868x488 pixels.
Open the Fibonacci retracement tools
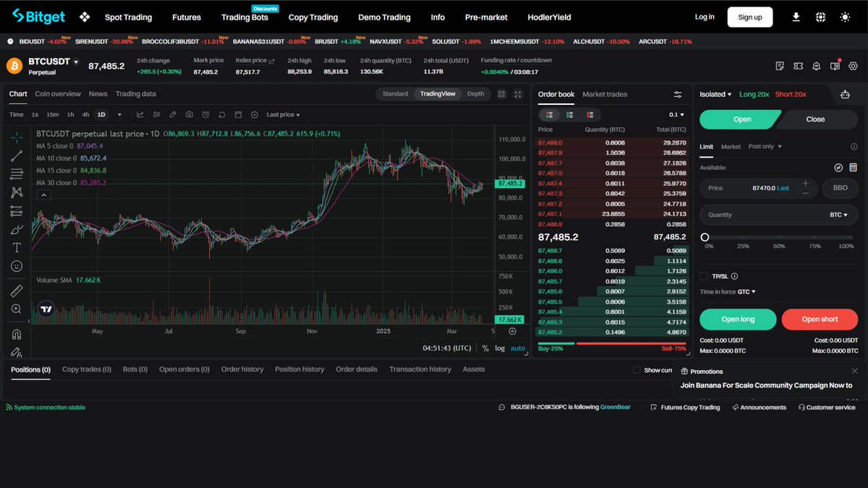point(17,174)
